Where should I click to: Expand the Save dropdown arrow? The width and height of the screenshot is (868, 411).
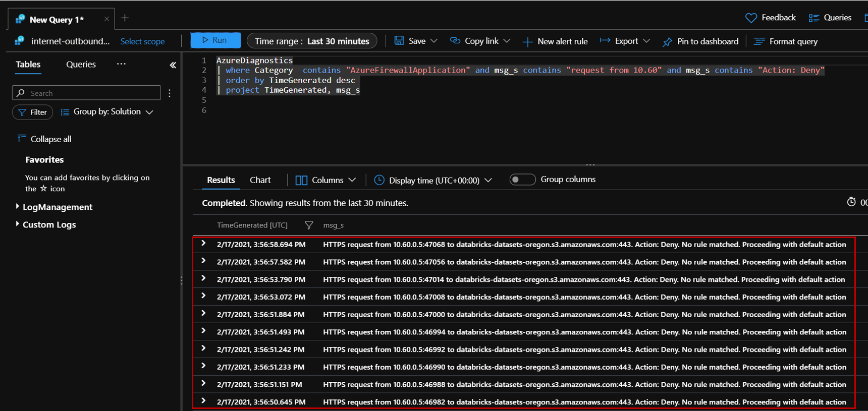point(434,41)
